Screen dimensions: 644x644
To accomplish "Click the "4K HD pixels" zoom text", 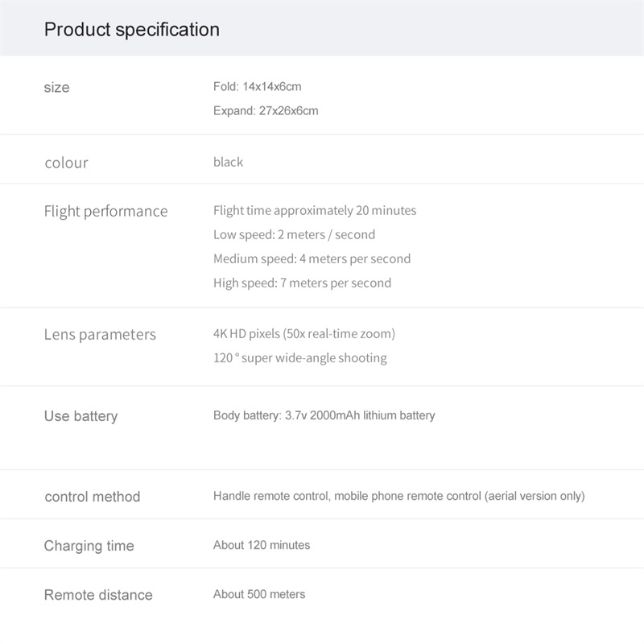I will click(x=304, y=333).
